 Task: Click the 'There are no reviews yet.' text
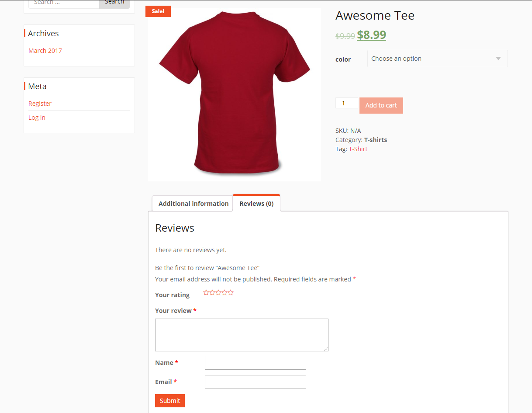click(x=191, y=250)
